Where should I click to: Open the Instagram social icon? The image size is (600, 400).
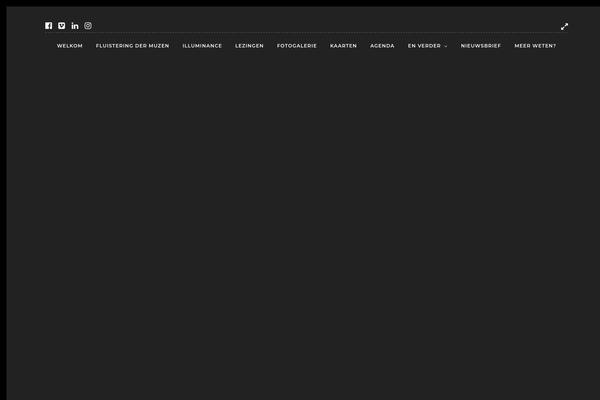click(x=88, y=26)
